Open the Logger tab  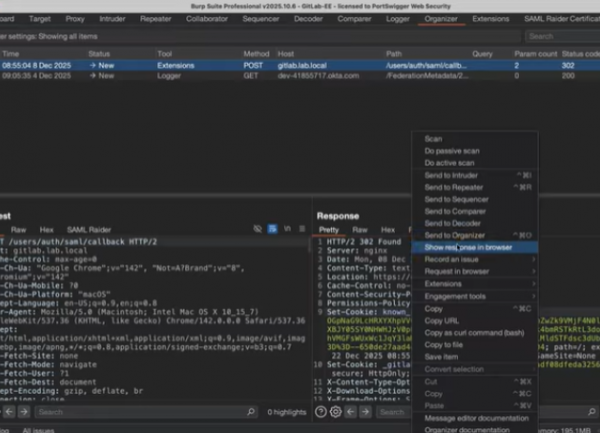tap(398, 19)
